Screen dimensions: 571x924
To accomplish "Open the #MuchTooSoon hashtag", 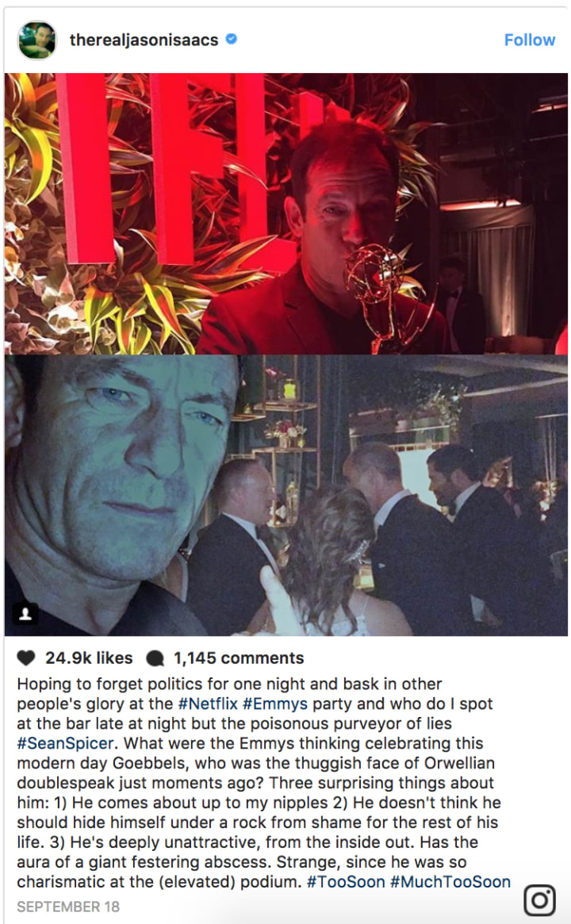I will click(x=450, y=882).
